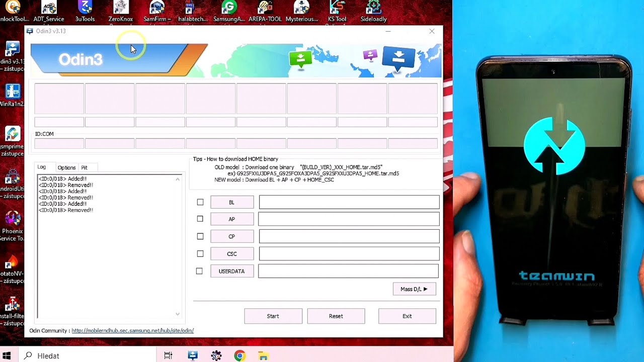Open the ADT_Service desktop shortcut

[x=49, y=12]
